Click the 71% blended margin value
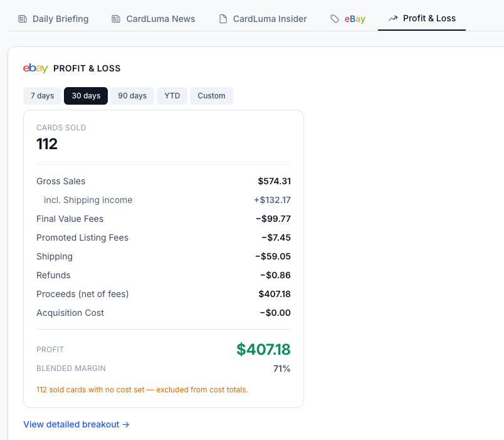 282,369
